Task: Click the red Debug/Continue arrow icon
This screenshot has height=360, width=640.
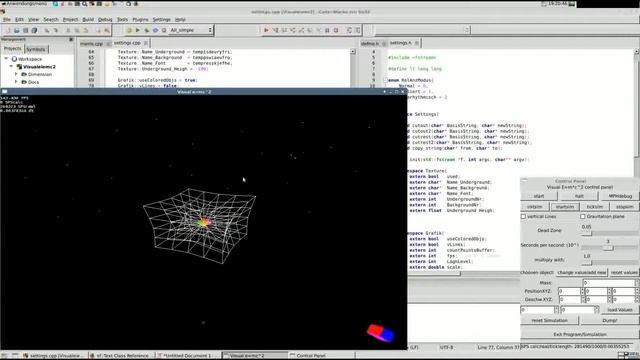Action: 266,30
